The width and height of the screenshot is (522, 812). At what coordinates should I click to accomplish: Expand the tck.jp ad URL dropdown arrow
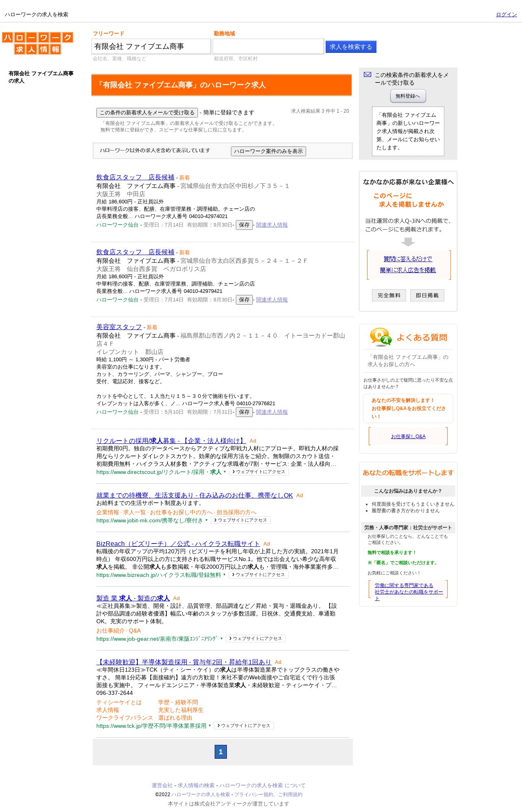click(210, 726)
